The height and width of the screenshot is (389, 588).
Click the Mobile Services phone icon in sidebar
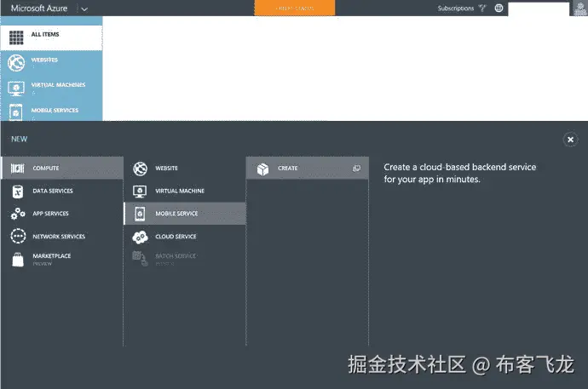pyautogui.click(x=15, y=112)
